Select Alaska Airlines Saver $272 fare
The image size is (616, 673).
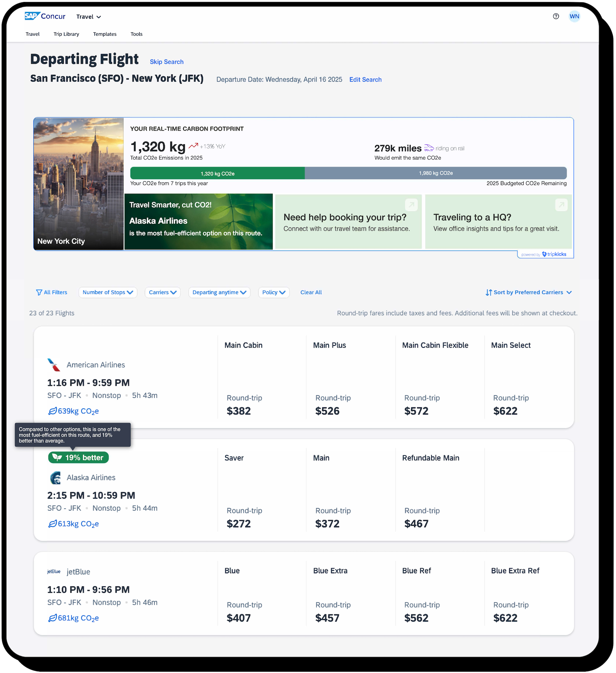[x=239, y=524]
